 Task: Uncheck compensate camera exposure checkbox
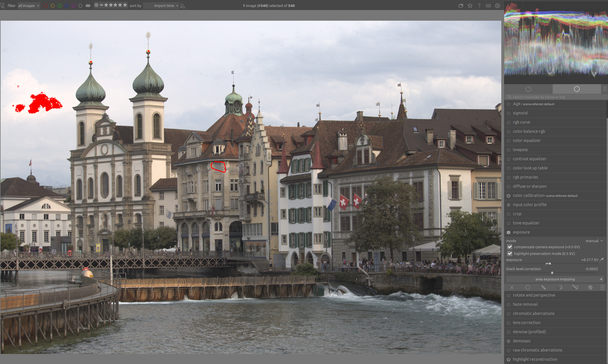(x=510, y=247)
